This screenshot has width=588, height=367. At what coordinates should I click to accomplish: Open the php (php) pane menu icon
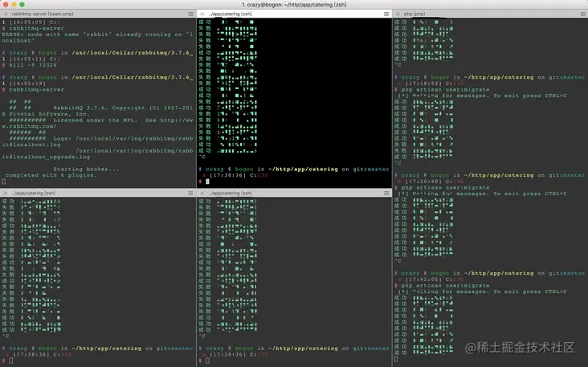582,14
